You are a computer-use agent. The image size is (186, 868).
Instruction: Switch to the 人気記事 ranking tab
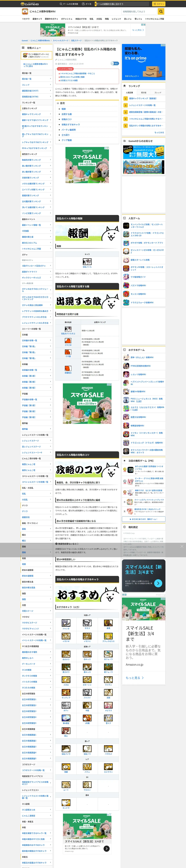(x=129, y=92)
